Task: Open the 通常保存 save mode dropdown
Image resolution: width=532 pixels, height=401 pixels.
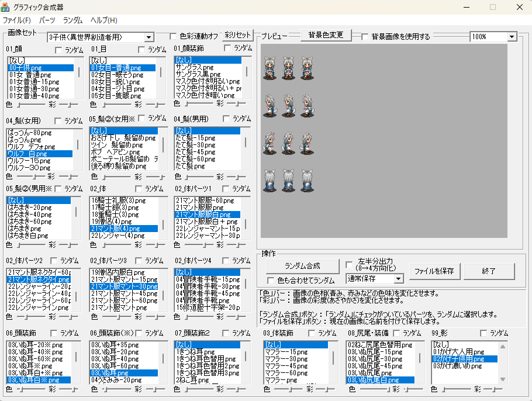Action: (x=399, y=279)
